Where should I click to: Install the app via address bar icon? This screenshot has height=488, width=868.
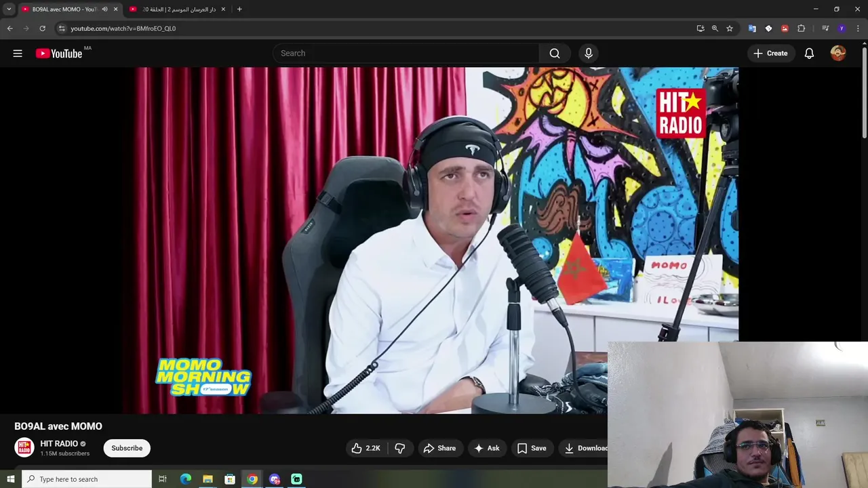(701, 28)
